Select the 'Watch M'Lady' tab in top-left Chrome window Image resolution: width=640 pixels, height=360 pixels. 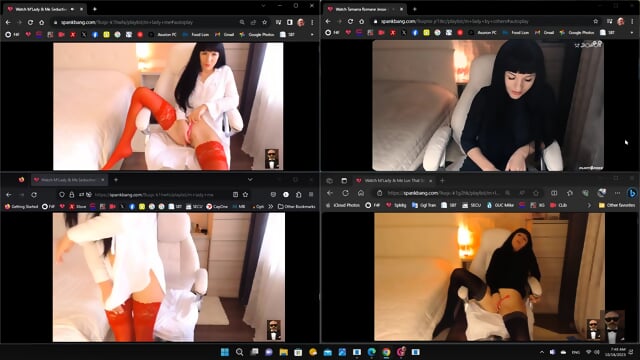coord(44,9)
